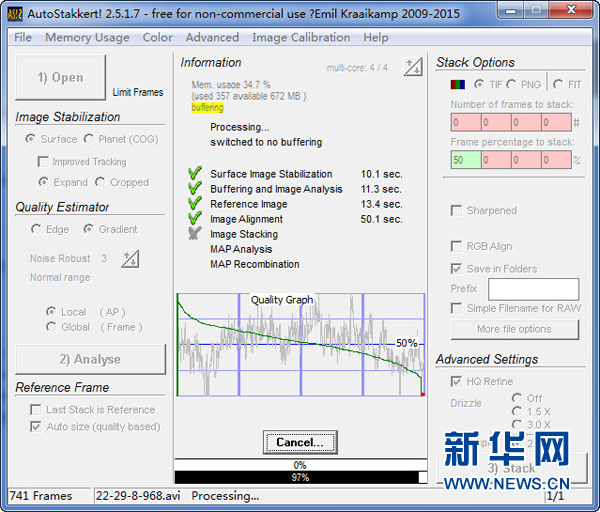Click green checkmark beside Reference Image
The height and width of the screenshot is (512, 600).
coord(195,203)
